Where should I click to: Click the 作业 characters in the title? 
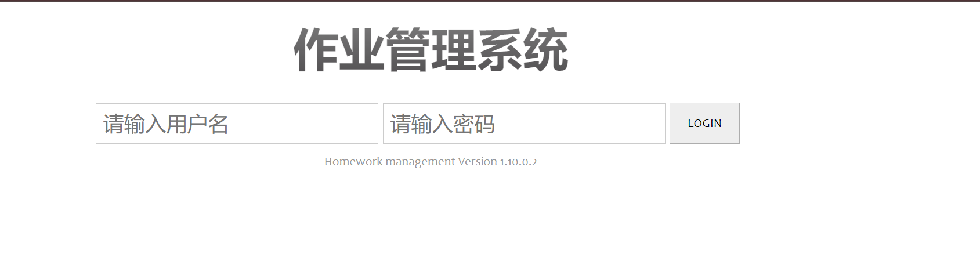[338, 51]
